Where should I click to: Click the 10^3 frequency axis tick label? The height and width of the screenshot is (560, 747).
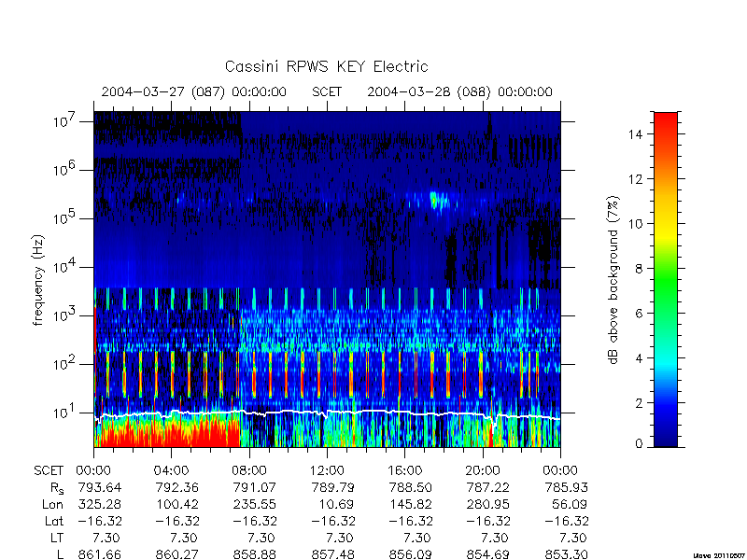pyautogui.click(x=65, y=315)
